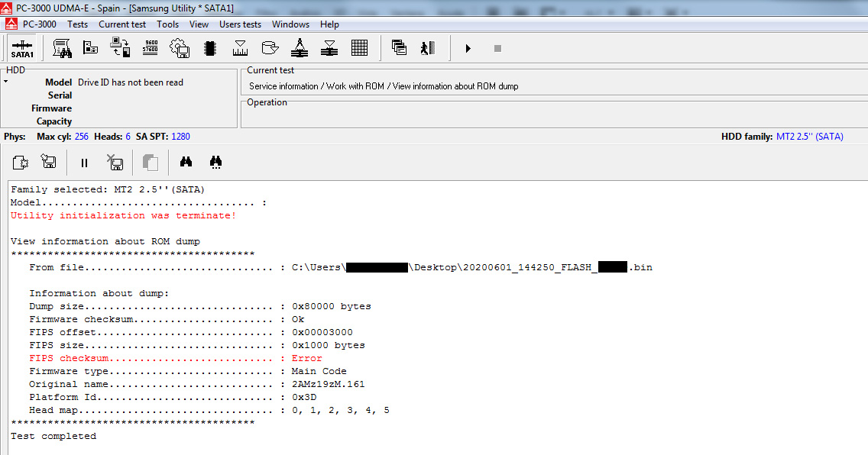The height and width of the screenshot is (455, 868).
Task: Open the Tests menu
Action: 77,24
